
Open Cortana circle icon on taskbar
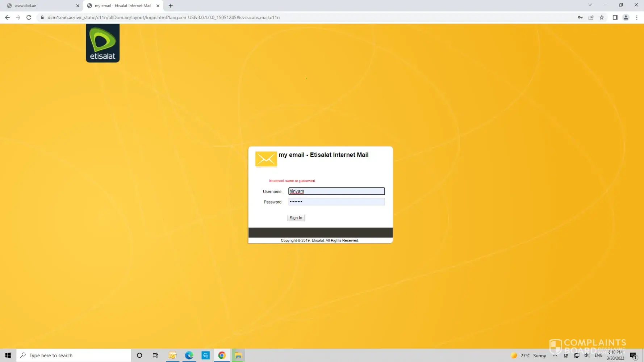click(x=139, y=355)
